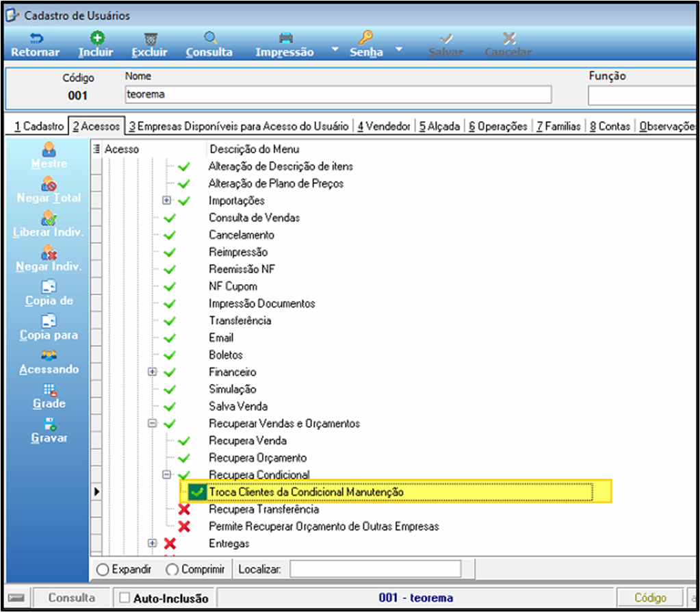The image size is (700, 612).
Task: Click the Cancelar X icon
Action: 509,38
